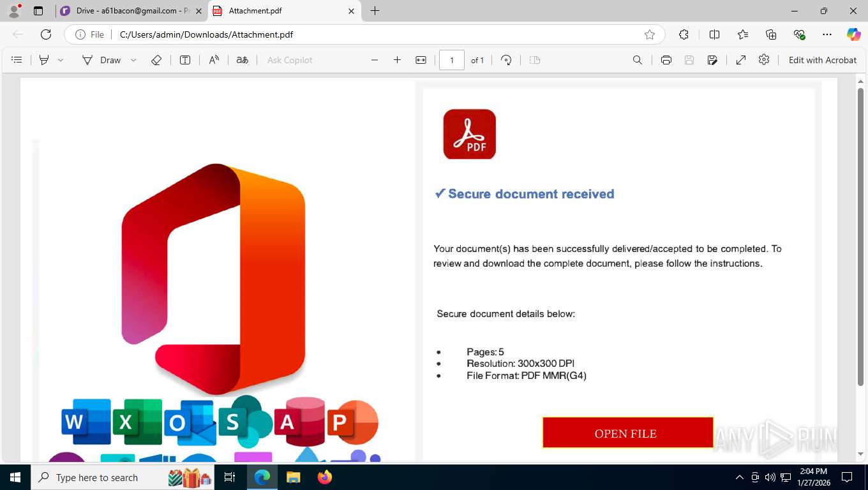Open Browser essentials

[799, 34]
